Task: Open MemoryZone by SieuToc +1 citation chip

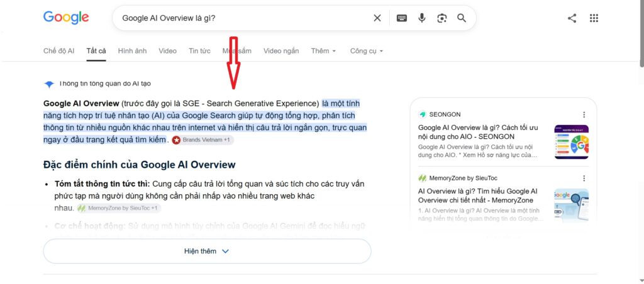Action: coord(118,209)
